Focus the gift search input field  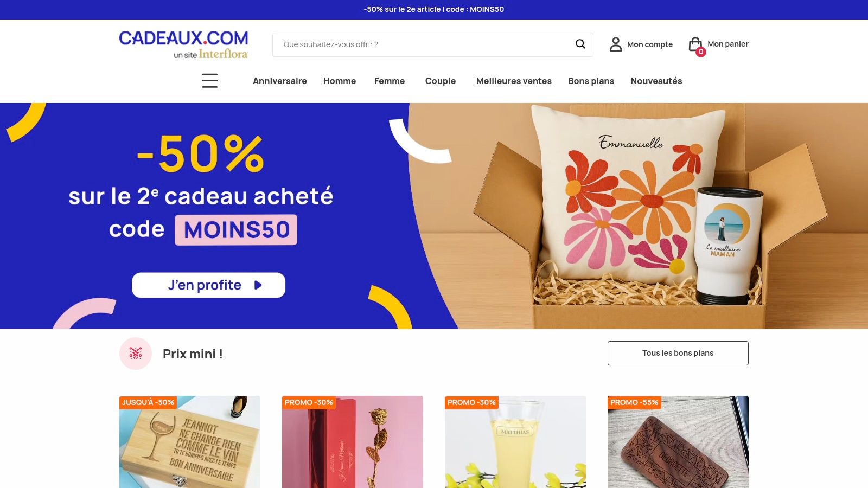click(x=423, y=44)
